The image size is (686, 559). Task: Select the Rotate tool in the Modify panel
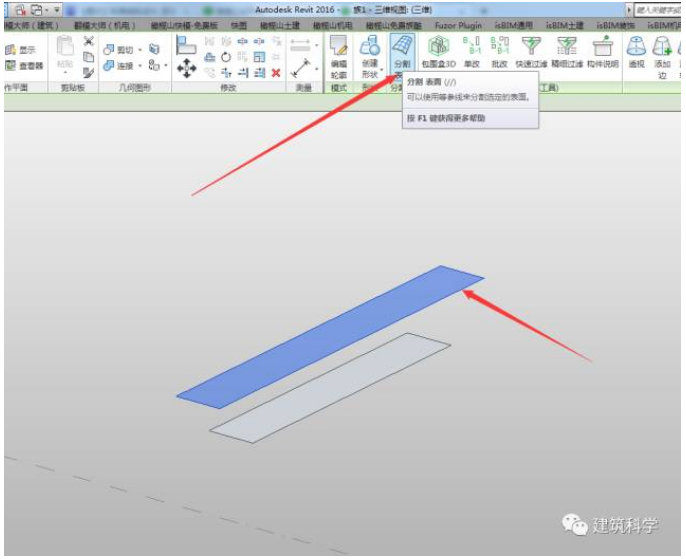click(x=226, y=57)
